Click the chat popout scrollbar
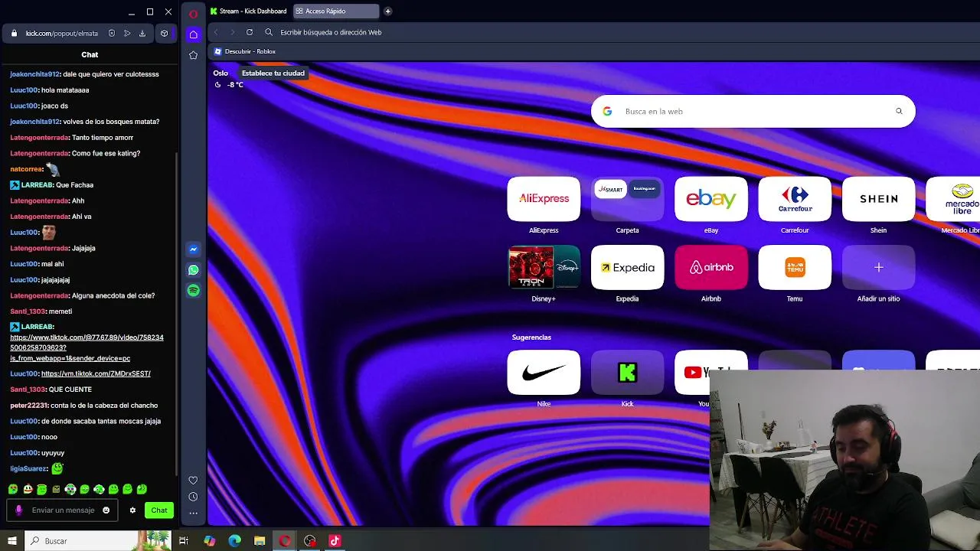This screenshot has height=551, width=980. (178, 314)
